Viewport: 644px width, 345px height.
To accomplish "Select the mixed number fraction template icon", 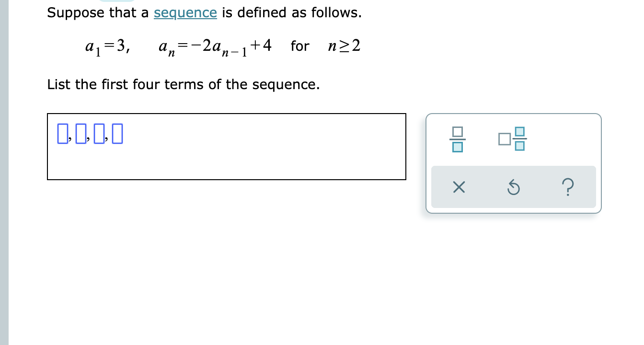I will click(513, 139).
